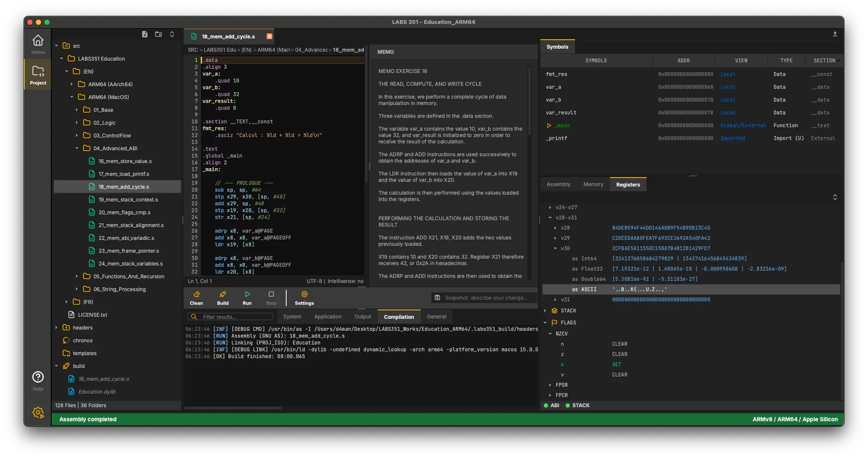Collapse the LABS351 Education folder
Image resolution: width=868 pixels, height=458 pixels.
click(62, 58)
